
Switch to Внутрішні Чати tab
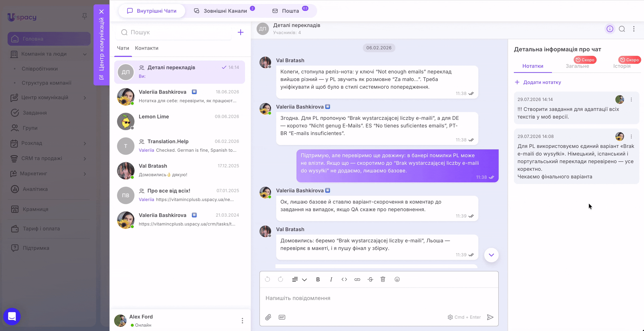coord(152,11)
